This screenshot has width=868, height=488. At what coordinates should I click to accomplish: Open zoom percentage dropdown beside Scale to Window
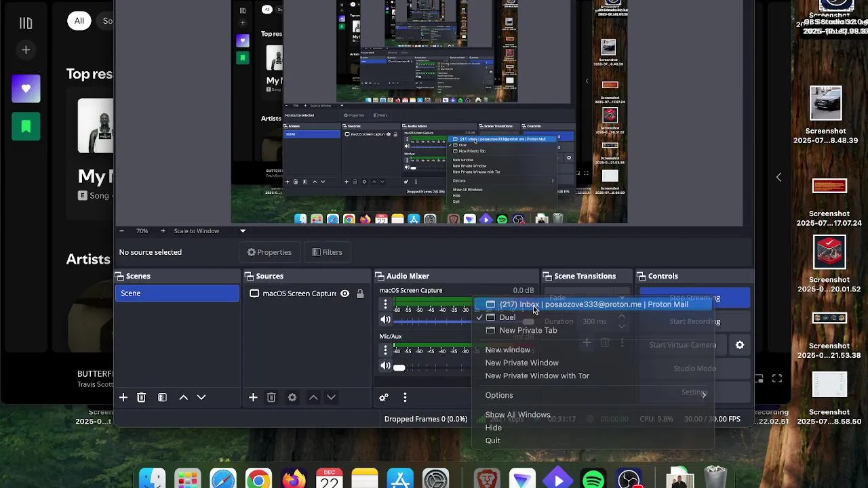[243, 231]
